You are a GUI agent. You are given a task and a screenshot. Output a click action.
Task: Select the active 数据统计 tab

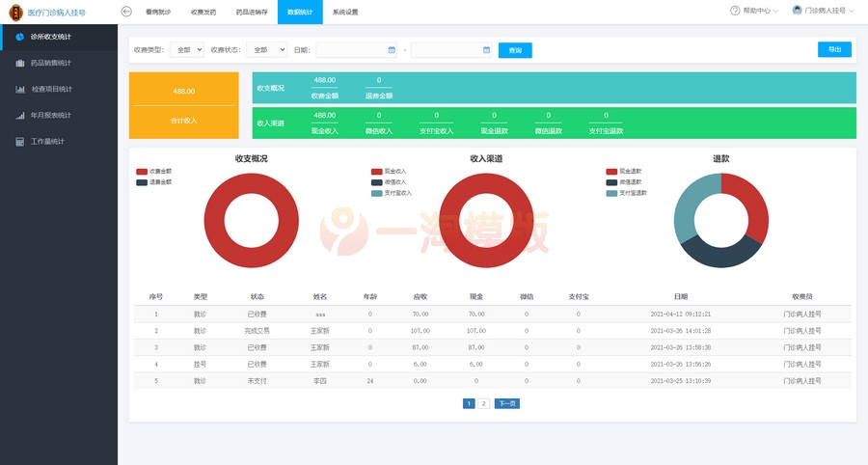click(300, 12)
